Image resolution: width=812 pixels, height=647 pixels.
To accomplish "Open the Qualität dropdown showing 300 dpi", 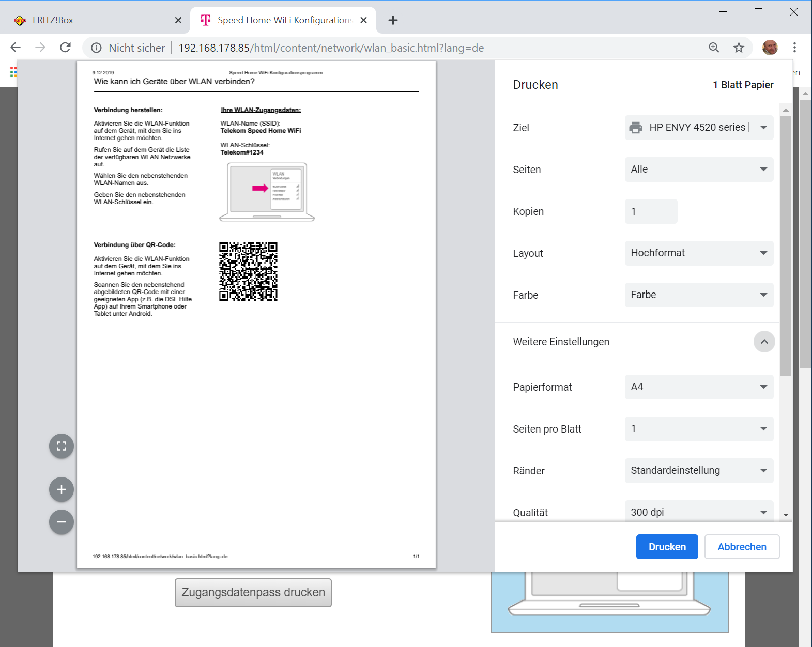I will [699, 512].
